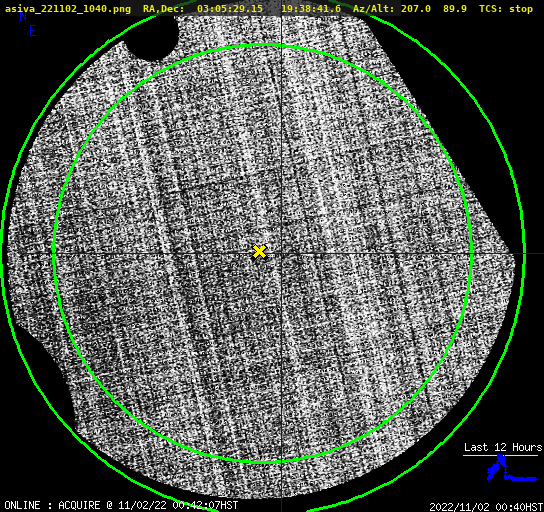Click the Az/Alt: label in the header

374,9
